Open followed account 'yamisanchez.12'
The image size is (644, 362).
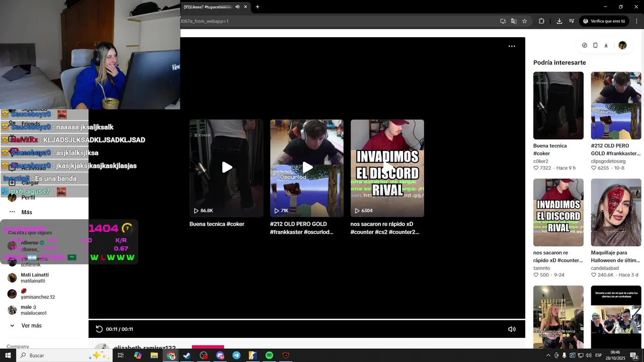coord(38,294)
